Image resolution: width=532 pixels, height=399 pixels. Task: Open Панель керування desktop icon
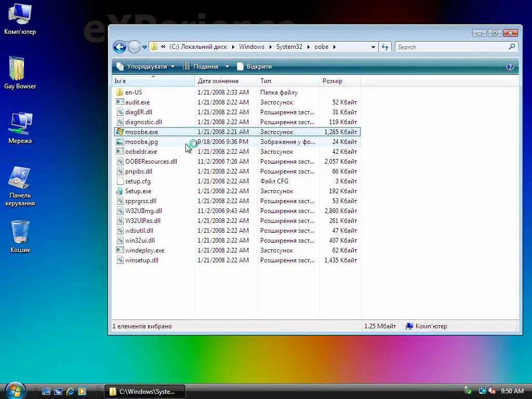pos(20,187)
